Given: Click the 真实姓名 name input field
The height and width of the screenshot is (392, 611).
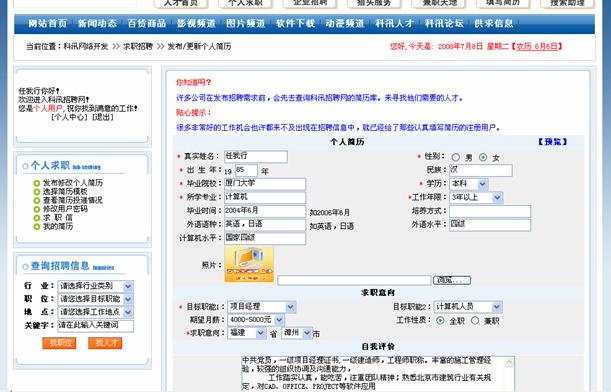Looking at the screenshot, I should tap(256, 157).
